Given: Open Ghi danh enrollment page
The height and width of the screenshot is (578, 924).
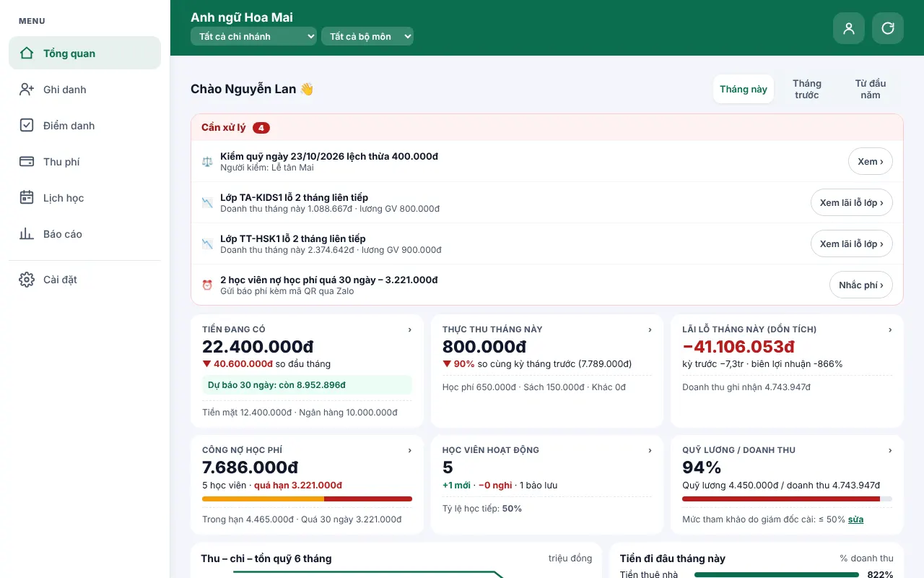Looking at the screenshot, I should point(84,89).
